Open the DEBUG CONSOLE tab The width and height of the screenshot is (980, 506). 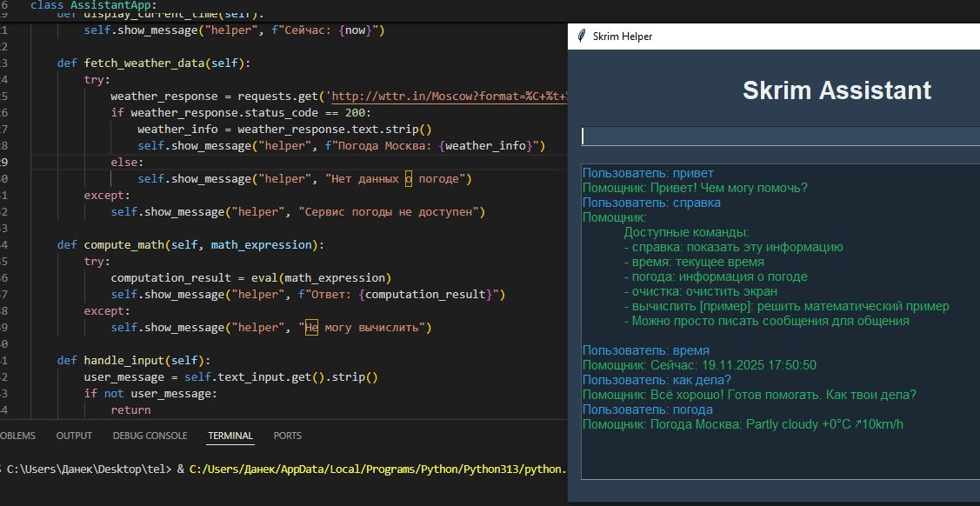[150, 436]
